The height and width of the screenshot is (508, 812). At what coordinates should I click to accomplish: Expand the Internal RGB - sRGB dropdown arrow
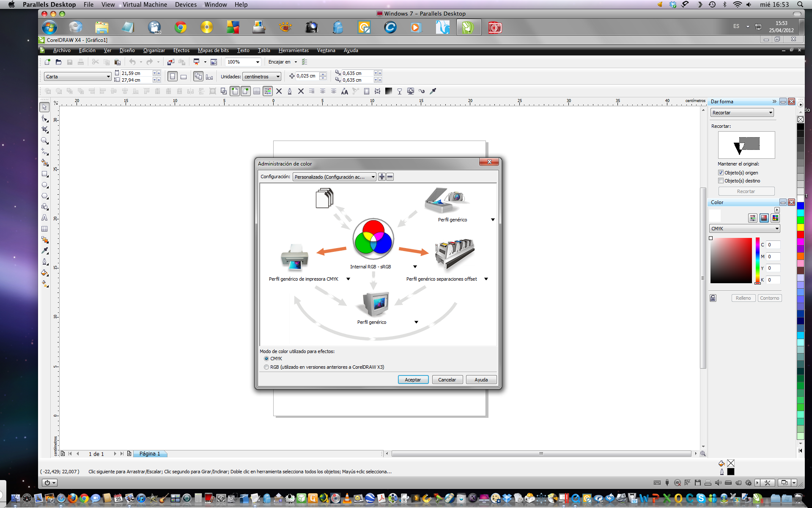coord(415,267)
